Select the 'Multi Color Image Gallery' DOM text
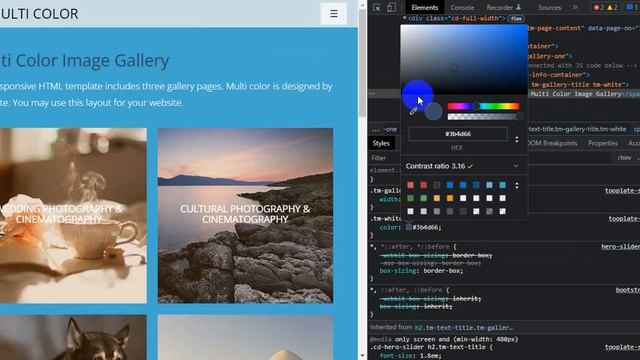Viewport: 640px width, 360px height. pyautogui.click(x=576, y=94)
